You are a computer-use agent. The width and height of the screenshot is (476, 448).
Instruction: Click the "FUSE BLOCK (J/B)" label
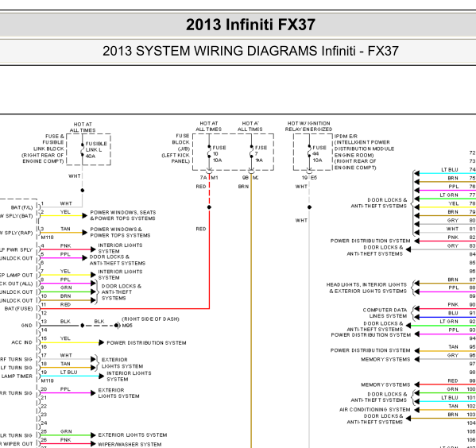coord(176,149)
